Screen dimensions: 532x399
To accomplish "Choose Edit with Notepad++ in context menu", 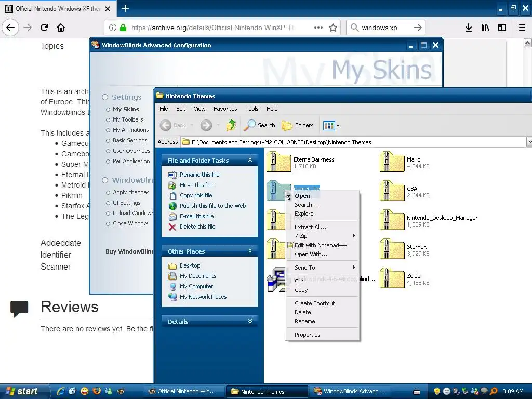I will (323, 245).
